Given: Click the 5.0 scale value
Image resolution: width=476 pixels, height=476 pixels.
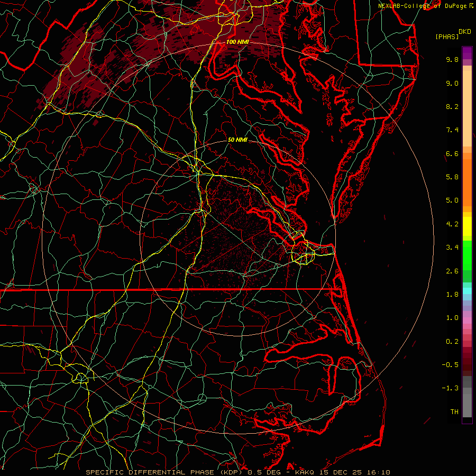Looking at the screenshot, I should (452, 200).
